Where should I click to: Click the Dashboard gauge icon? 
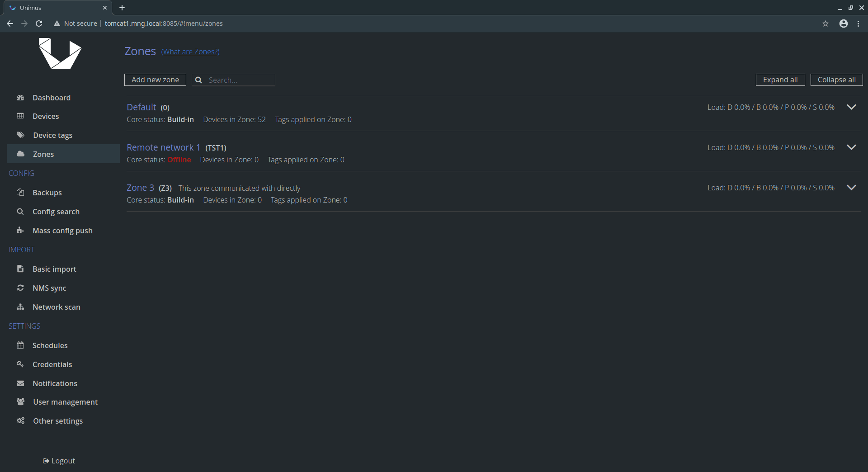tap(20, 98)
